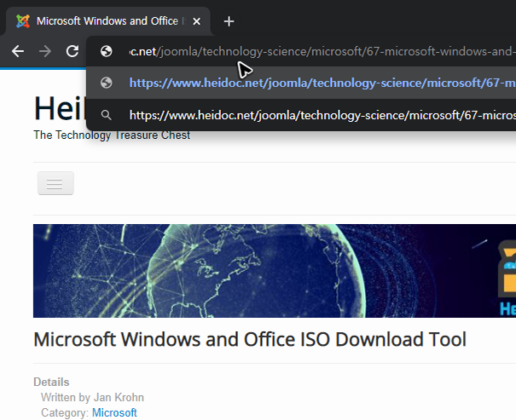Open the Microsoft category link

[x=114, y=413]
